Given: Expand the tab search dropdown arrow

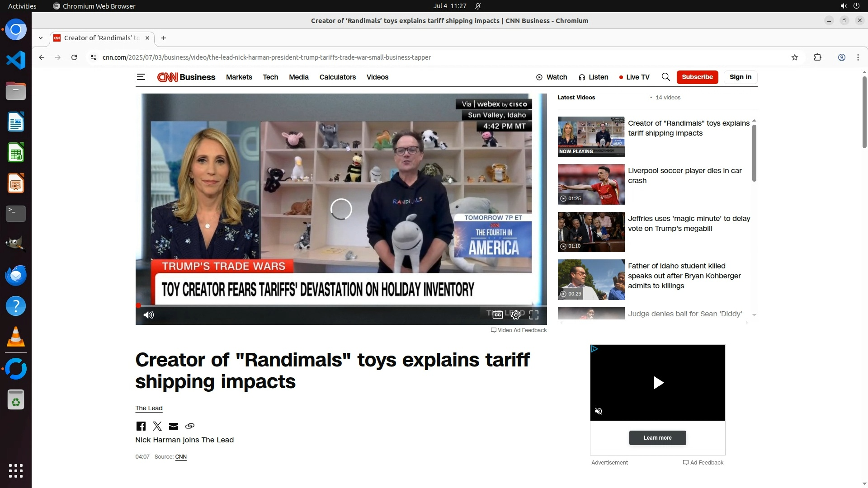Looking at the screenshot, I should coord(41,38).
